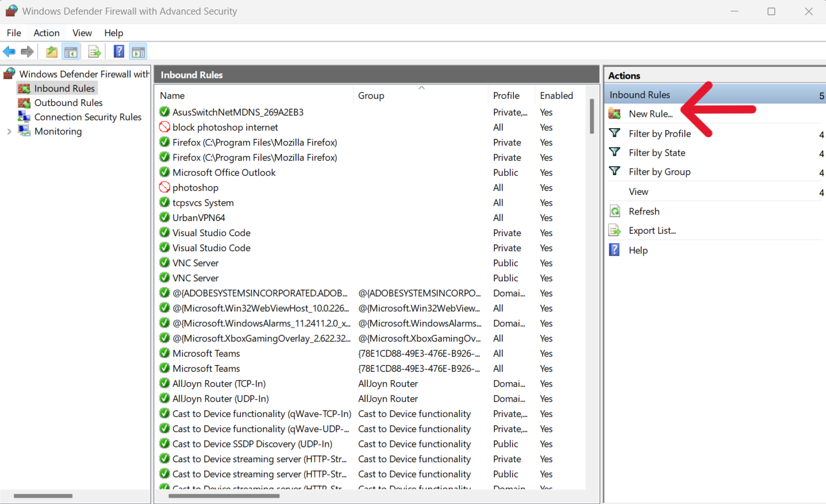826x504 pixels.
Task: Click the green Refresh icon in Actions
Action: [615, 211]
